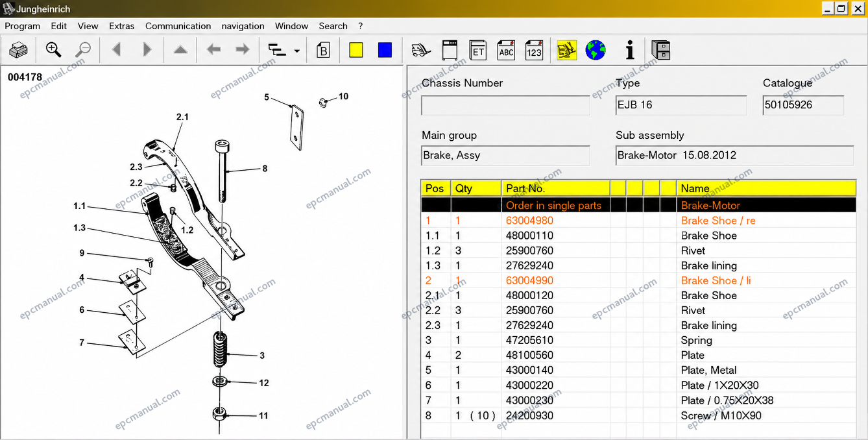Navigate forward with the right arrow
The image size is (868, 440).
pyautogui.click(x=242, y=50)
